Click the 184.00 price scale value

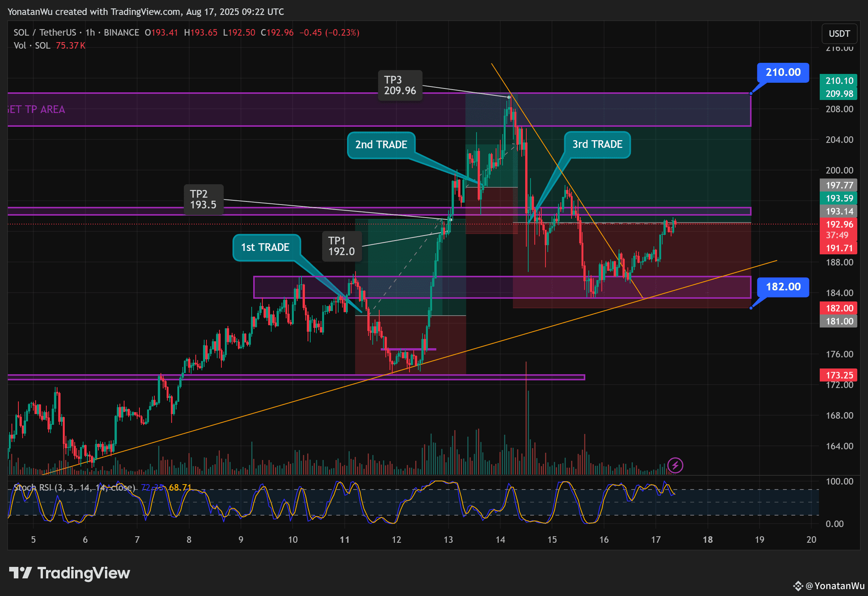[839, 293]
